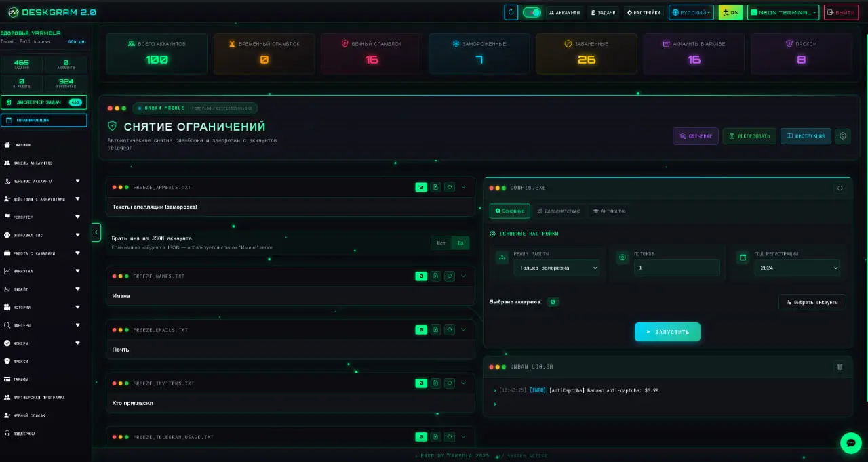Image resolution: width=868 pixels, height=462 pixels.
Task: Expand the FREEZE_INVITERS.TXT panel chevron
Action: pos(464,383)
